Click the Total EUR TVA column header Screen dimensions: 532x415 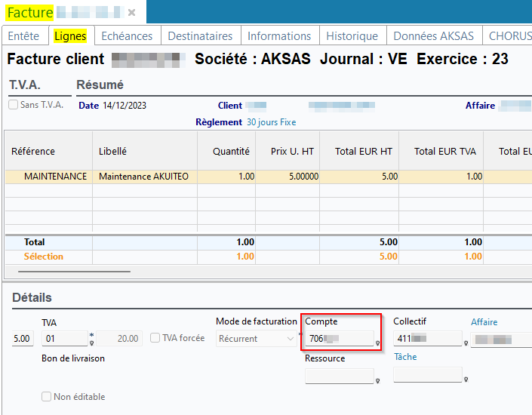pos(441,151)
